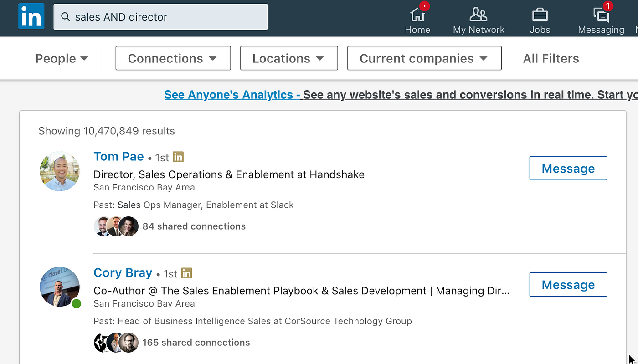Click the LinkedIn logo icon

point(31,16)
